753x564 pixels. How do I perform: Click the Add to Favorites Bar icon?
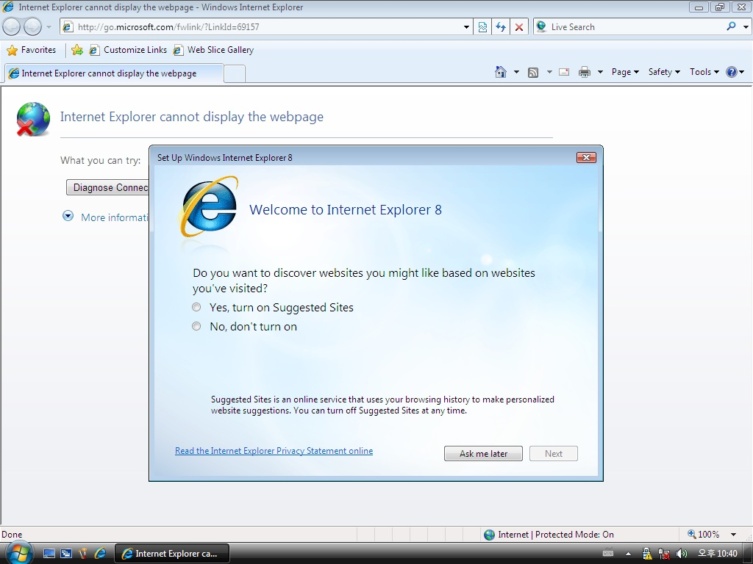[x=77, y=49]
